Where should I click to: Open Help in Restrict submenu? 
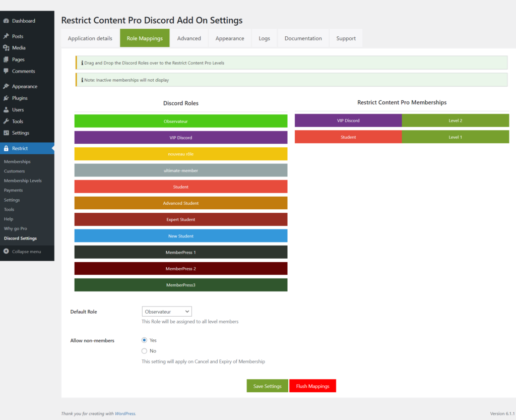9,219
